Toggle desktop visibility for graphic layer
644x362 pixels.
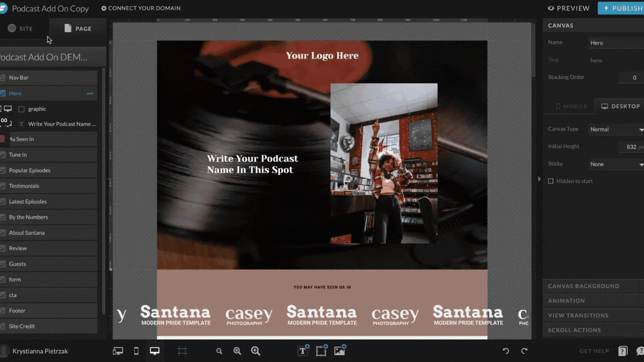tap(8, 109)
